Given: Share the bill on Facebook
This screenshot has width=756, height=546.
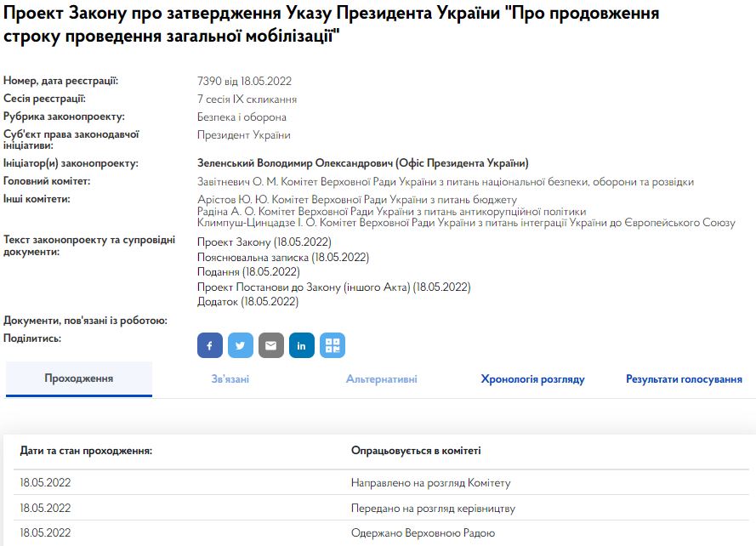Looking at the screenshot, I should 210,345.
